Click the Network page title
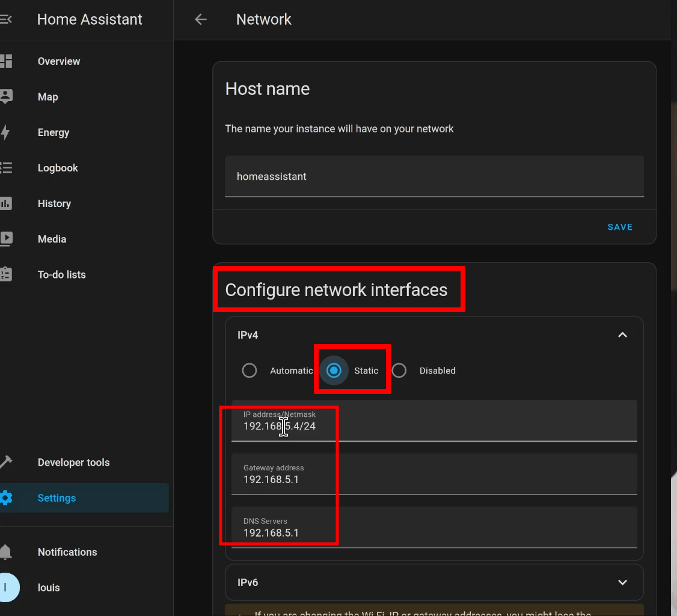The width and height of the screenshot is (677, 616). click(264, 19)
